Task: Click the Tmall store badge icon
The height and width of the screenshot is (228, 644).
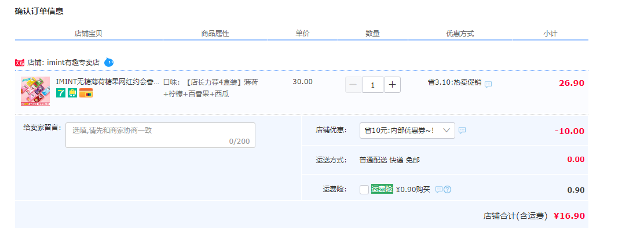Action: [20, 63]
